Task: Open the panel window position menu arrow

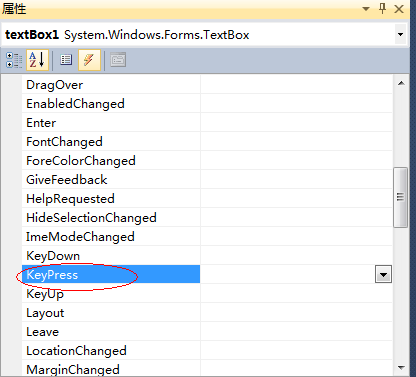Action: tap(366, 9)
